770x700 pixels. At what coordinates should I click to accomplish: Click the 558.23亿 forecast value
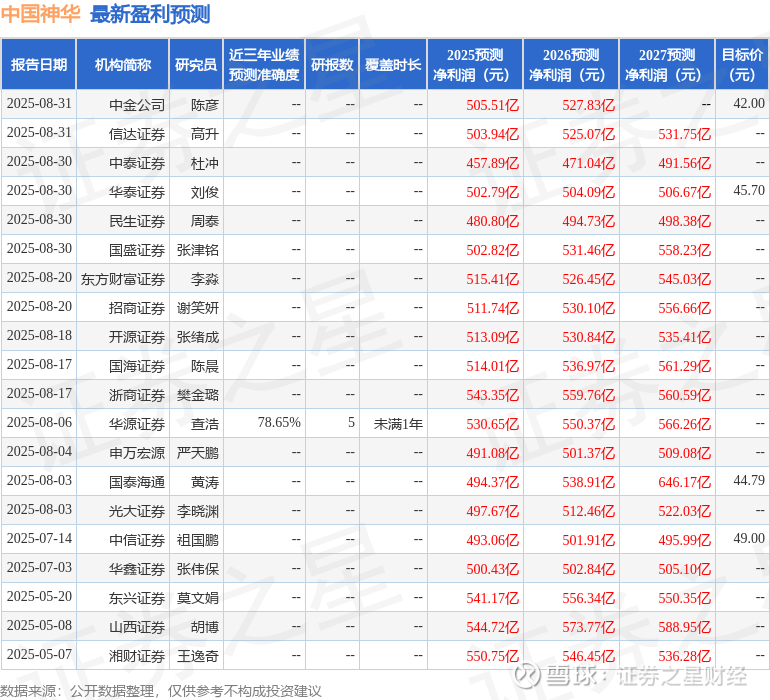(685, 250)
